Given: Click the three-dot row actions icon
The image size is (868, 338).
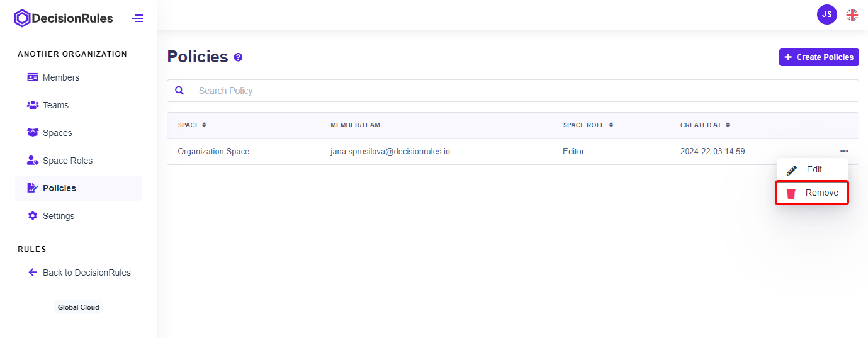Looking at the screenshot, I should (x=843, y=151).
